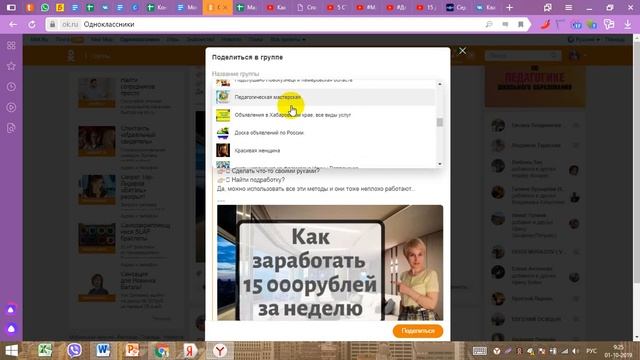Switch to the WhatsApp tab

pos(45,7)
